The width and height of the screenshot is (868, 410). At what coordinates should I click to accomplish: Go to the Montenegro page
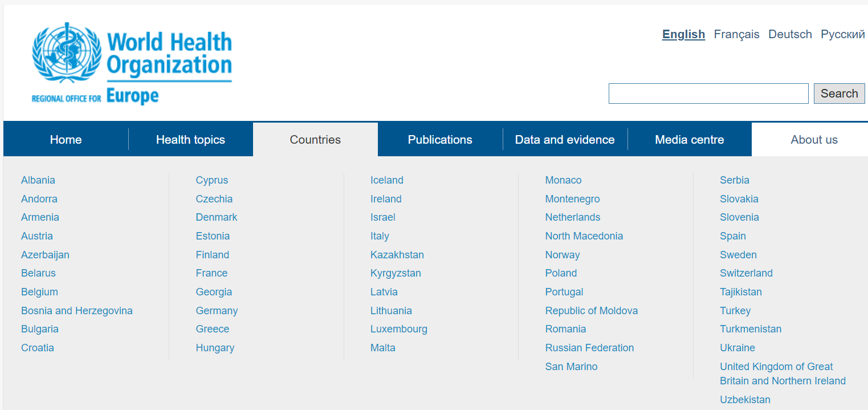coord(572,199)
